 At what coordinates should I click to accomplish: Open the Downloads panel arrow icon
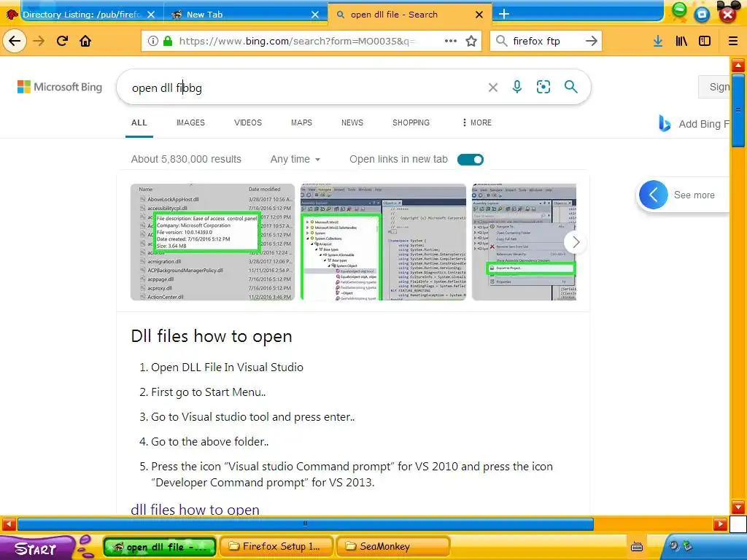658,41
